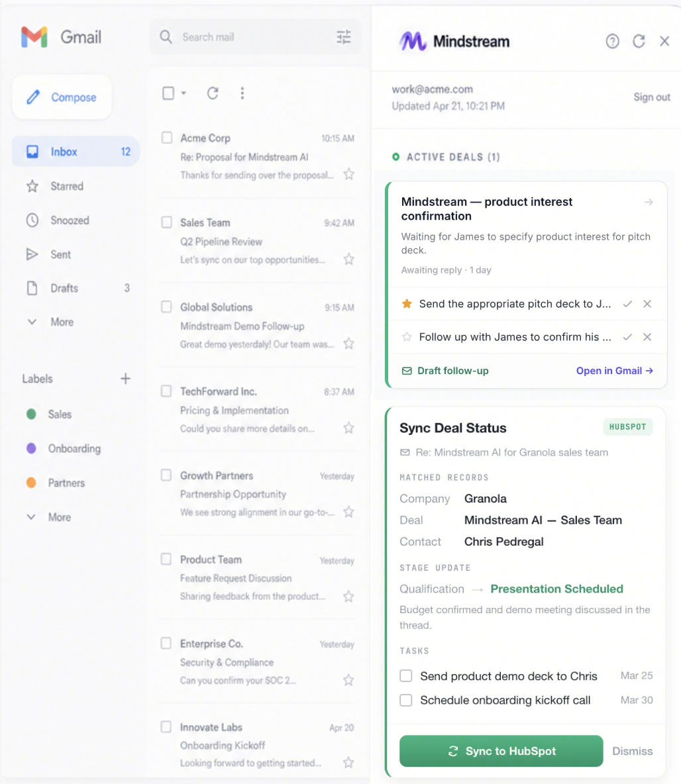The width and height of the screenshot is (681, 784).
Task: Click Open in Gmail link
Action: coord(615,371)
